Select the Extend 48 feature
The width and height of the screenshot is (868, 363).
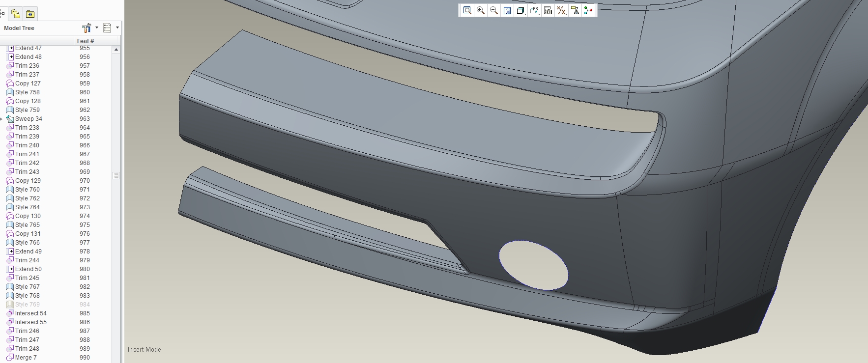click(x=29, y=57)
